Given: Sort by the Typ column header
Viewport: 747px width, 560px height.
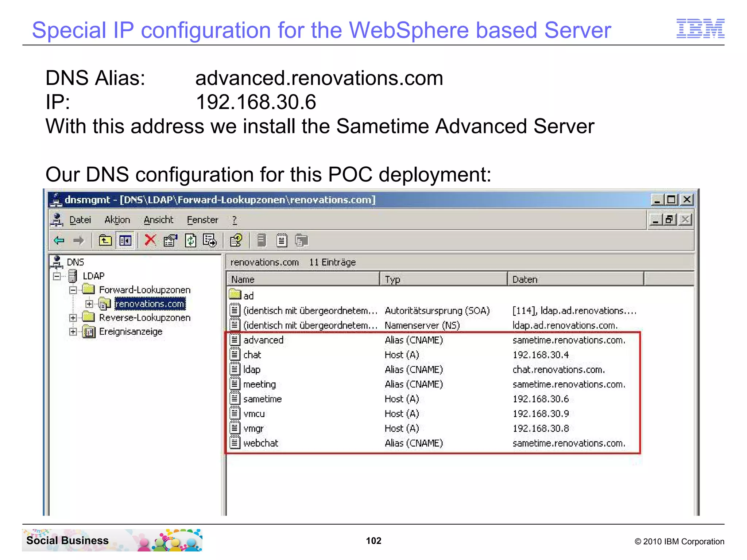Looking at the screenshot, I should [x=444, y=279].
